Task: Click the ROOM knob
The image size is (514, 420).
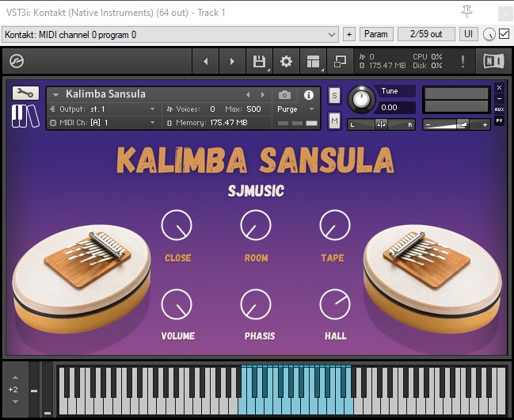Action: click(x=256, y=225)
